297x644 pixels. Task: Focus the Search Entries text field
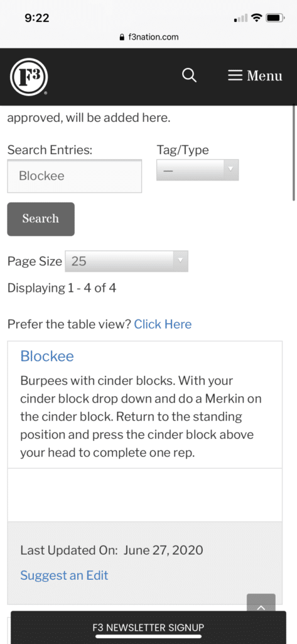click(x=74, y=176)
